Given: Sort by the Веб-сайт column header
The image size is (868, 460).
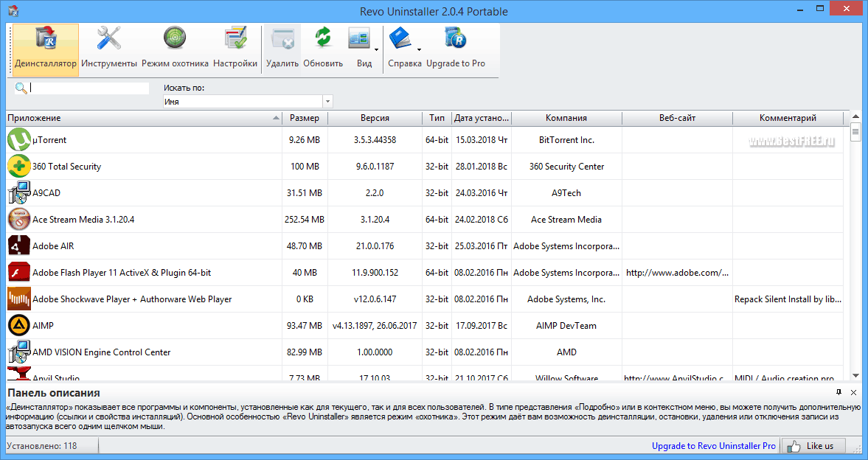Looking at the screenshot, I should (x=677, y=118).
